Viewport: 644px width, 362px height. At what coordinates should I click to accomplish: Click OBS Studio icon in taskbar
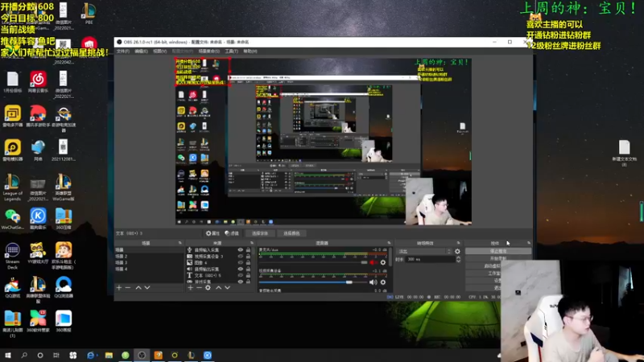click(x=142, y=355)
